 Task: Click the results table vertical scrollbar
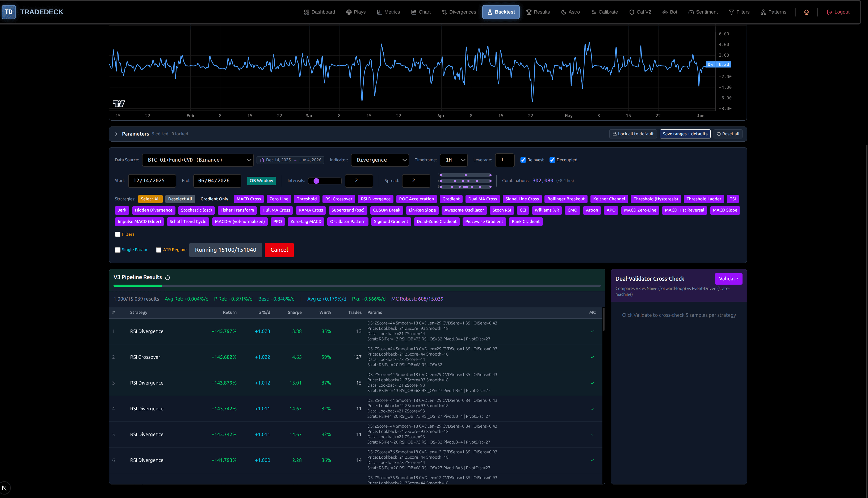click(603, 319)
